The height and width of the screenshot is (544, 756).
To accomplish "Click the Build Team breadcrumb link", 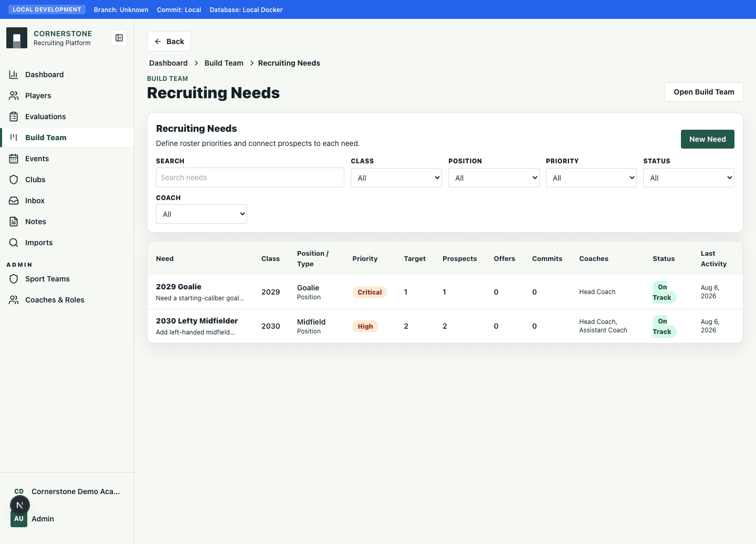I will tap(224, 63).
